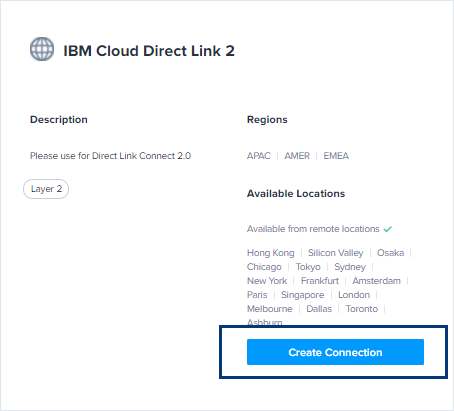Image resolution: width=454 pixels, height=411 pixels.
Task: Click the Osaka location
Action: click(390, 253)
